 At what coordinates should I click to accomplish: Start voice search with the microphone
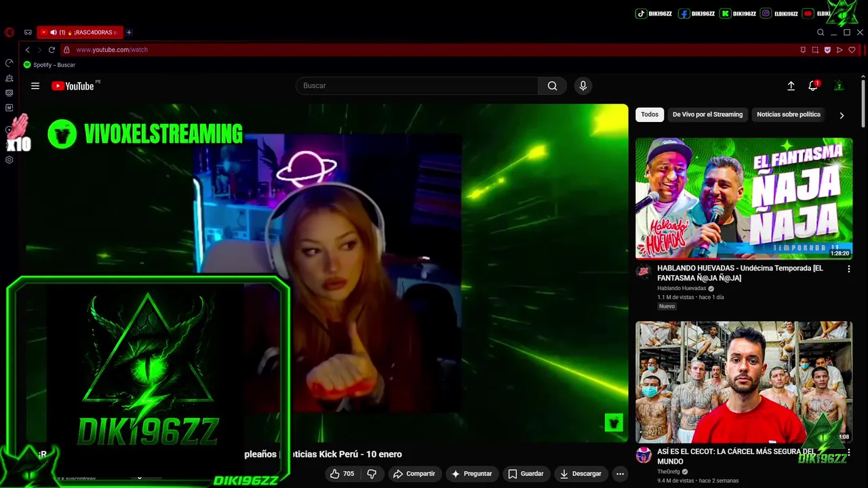coord(583,85)
